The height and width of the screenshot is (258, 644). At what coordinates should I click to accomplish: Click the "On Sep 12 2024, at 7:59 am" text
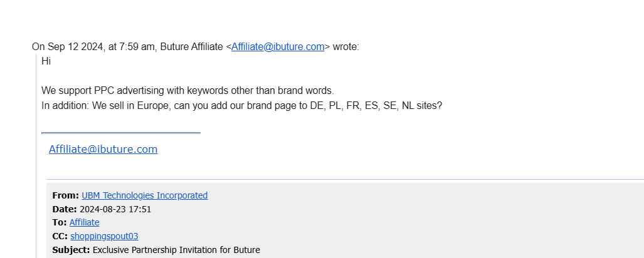point(93,47)
